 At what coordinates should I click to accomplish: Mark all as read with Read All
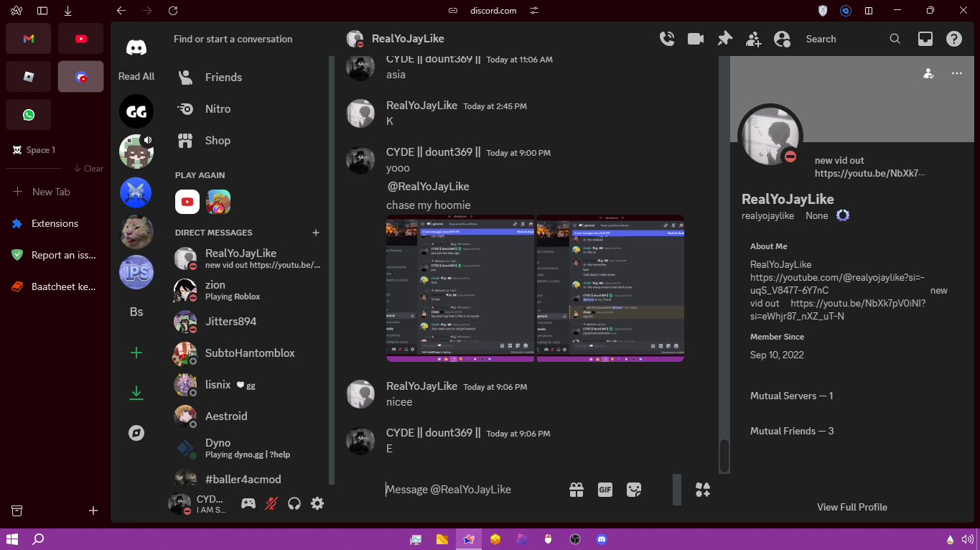tap(136, 76)
